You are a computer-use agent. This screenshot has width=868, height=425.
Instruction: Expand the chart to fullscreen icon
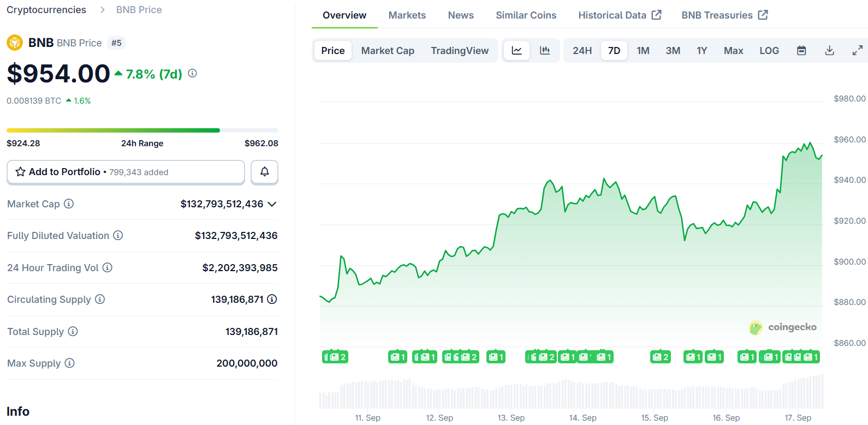point(858,51)
